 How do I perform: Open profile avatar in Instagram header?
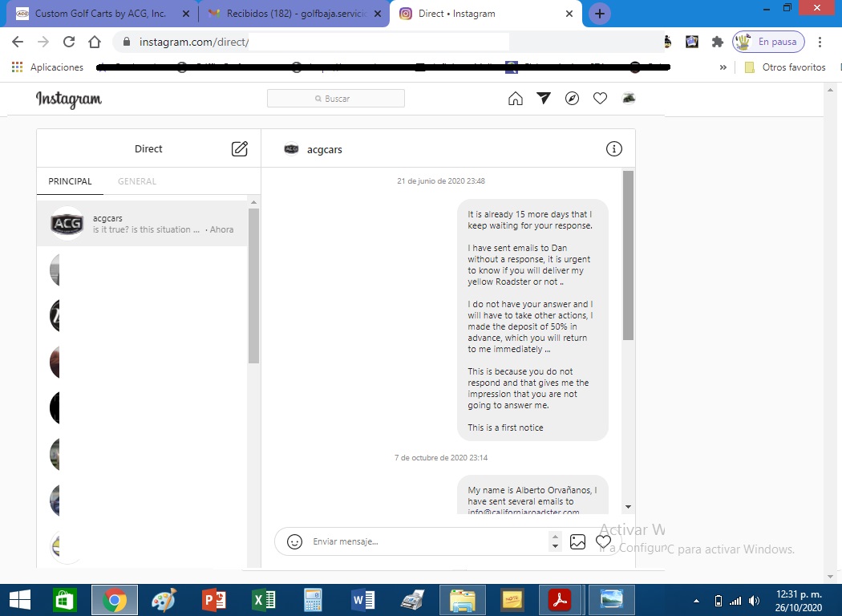click(628, 99)
